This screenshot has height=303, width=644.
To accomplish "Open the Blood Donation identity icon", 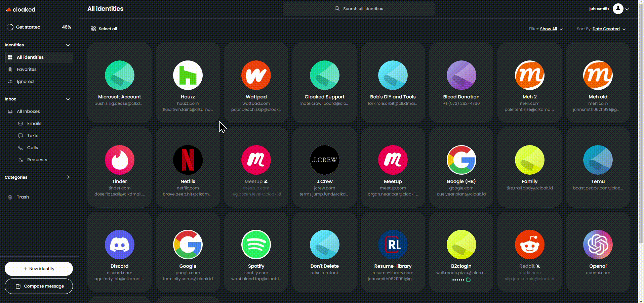I will pyautogui.click(x=461, y=75).
